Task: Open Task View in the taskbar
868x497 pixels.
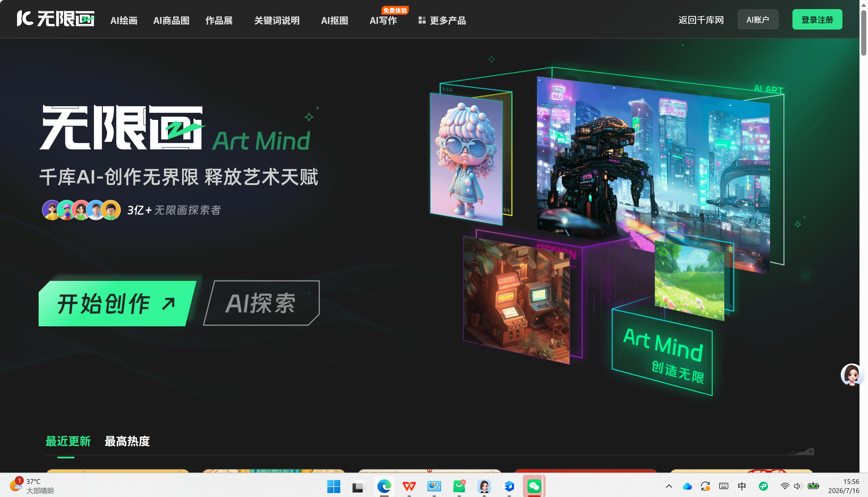Action: tap(359, 486)
